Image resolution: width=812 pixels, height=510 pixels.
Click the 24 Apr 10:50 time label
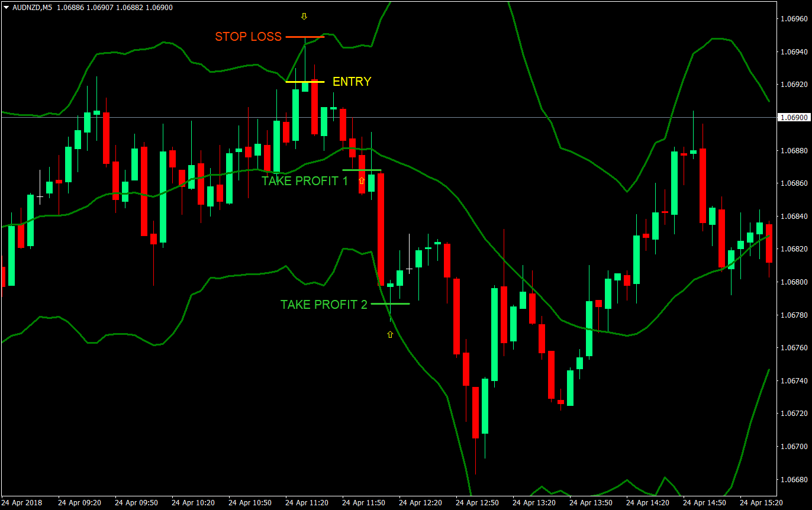tap(250, 503)
